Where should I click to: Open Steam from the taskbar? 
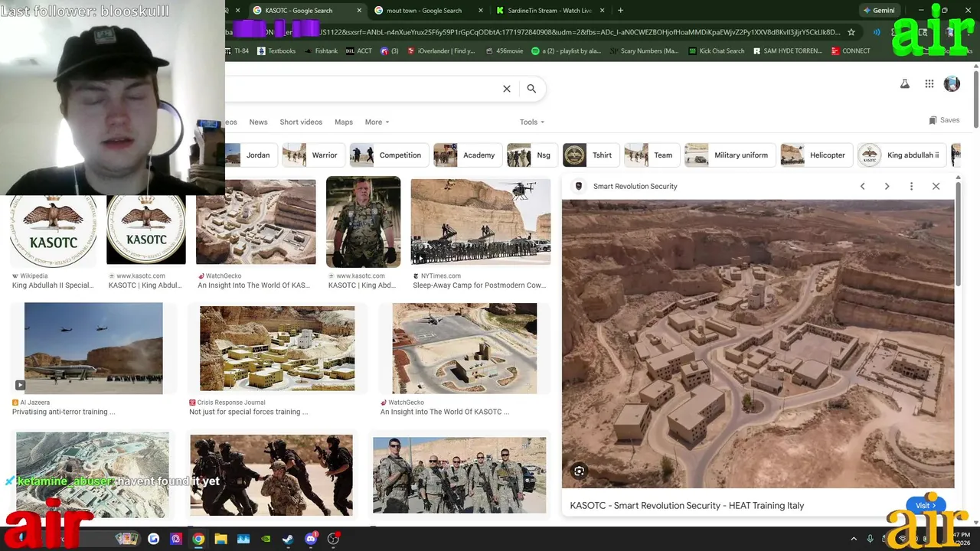pyautogui.click(x=288, y=539)
